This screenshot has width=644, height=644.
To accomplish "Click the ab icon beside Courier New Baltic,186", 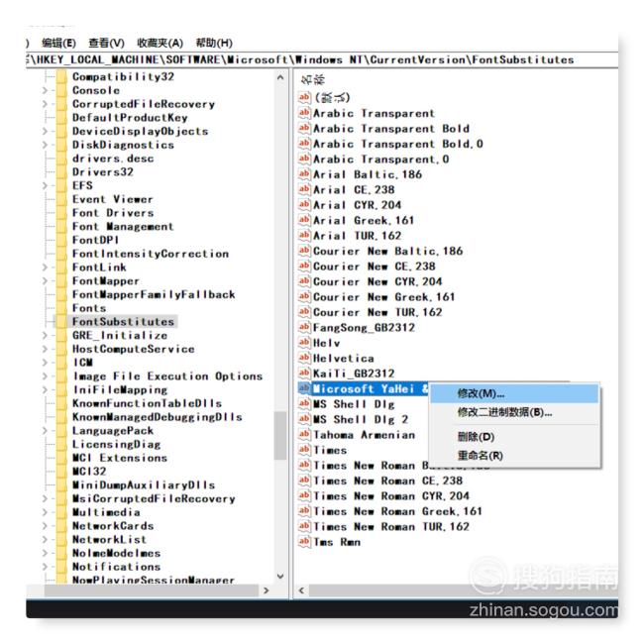I will click(x=304, y=251).
